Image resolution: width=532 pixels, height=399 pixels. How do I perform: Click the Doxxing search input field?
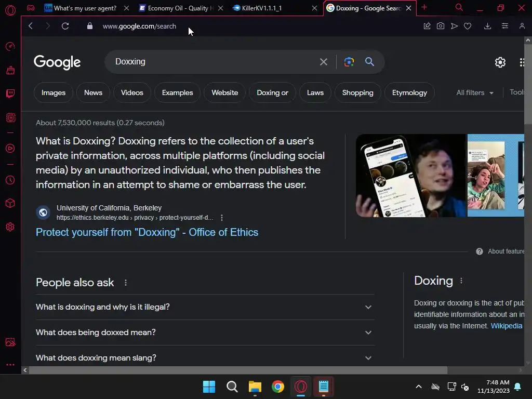click(x=214, y=62)
